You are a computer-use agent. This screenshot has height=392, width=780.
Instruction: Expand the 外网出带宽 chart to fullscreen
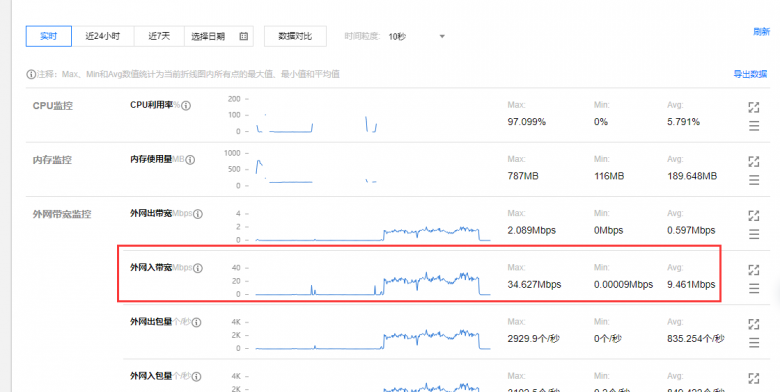coord(754,216)
